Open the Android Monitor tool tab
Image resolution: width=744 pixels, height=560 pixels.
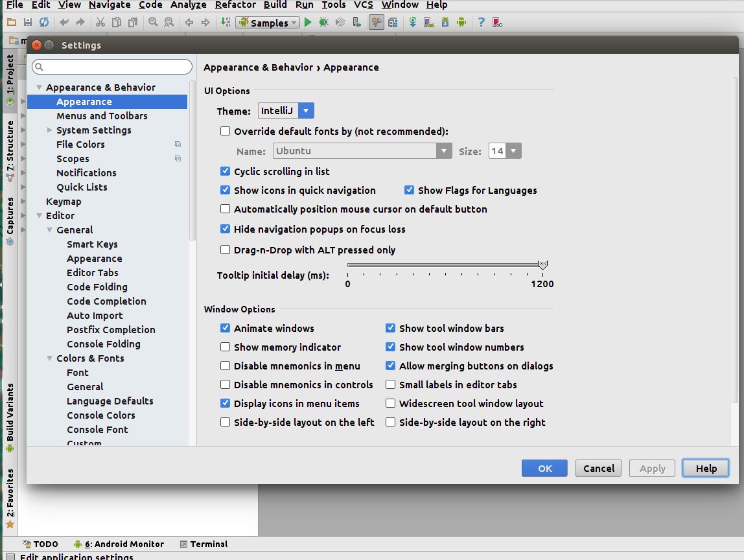pos(119,544)
